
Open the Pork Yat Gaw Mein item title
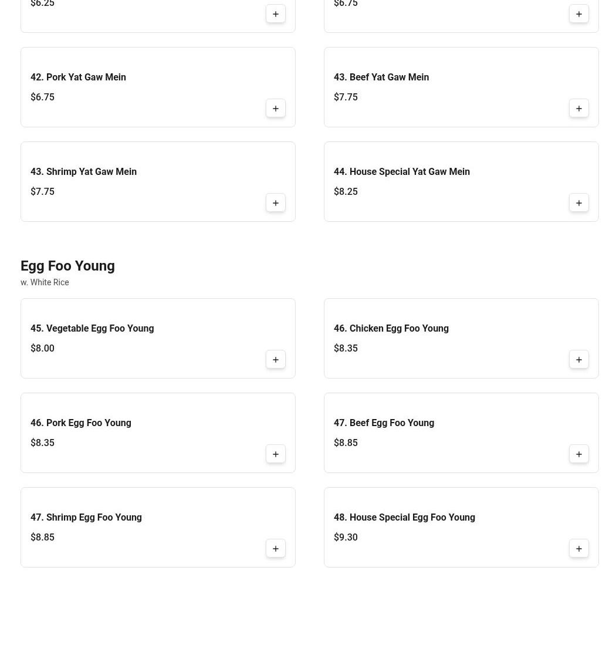(78, 77)
